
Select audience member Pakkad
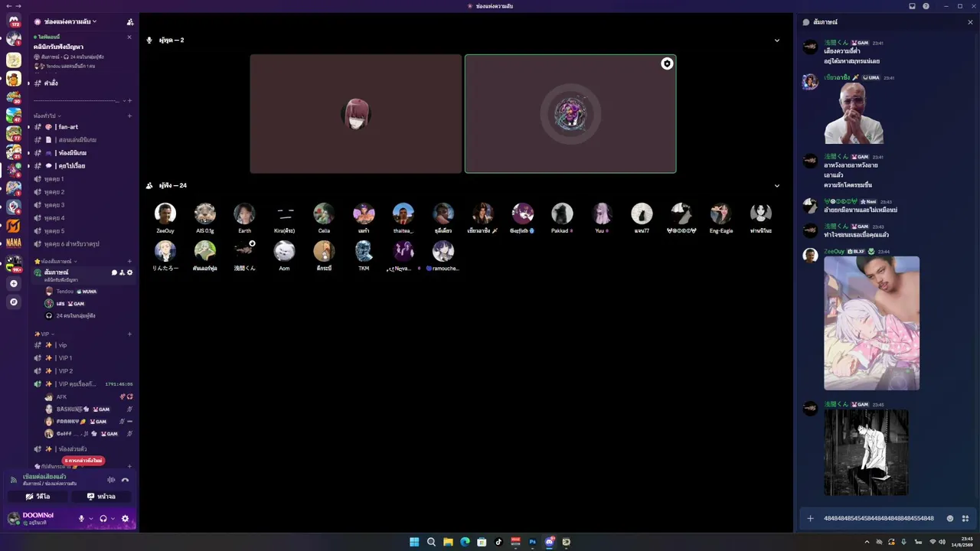[562, 217]
